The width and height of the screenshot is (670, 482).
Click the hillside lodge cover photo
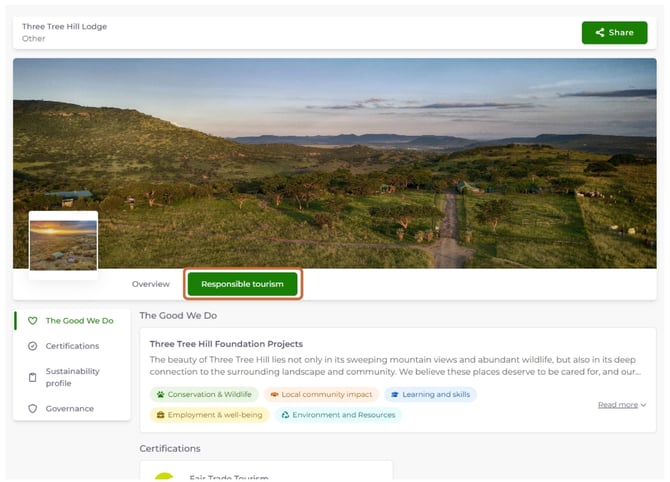tap(335, 163)
